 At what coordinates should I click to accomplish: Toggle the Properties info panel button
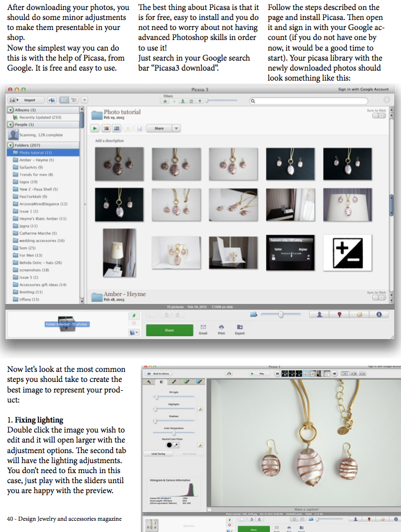pos(379,314)
